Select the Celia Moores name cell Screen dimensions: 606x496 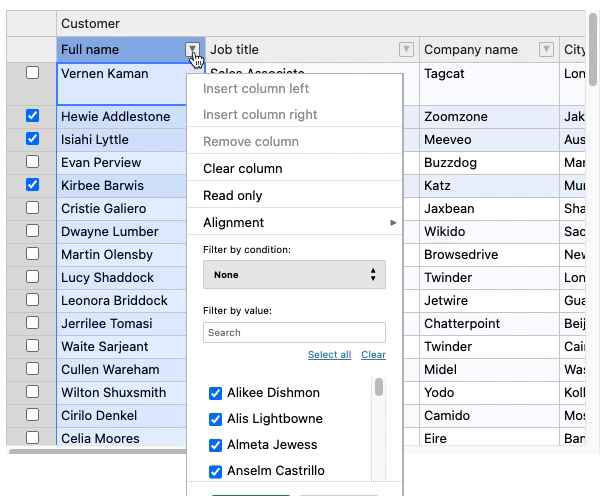coord(122,436)
